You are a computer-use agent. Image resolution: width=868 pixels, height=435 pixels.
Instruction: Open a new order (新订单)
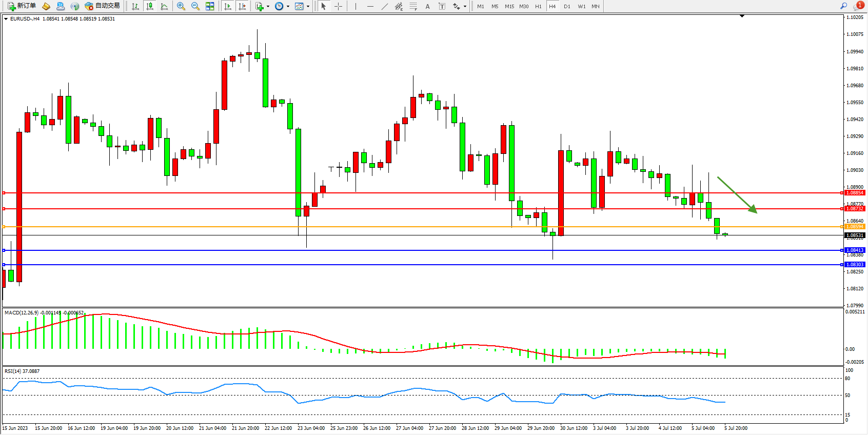coord(22,6)
